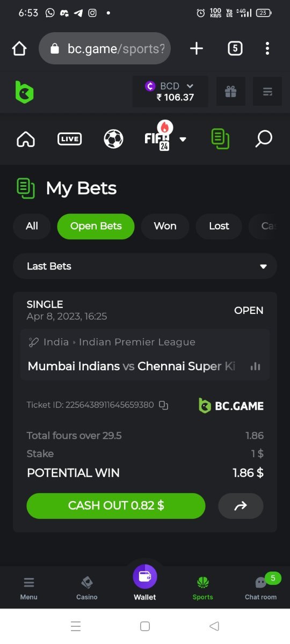This screenshot has height=644, width=290.
Task: Share the bet with arrow button
Action: (241, 506)
